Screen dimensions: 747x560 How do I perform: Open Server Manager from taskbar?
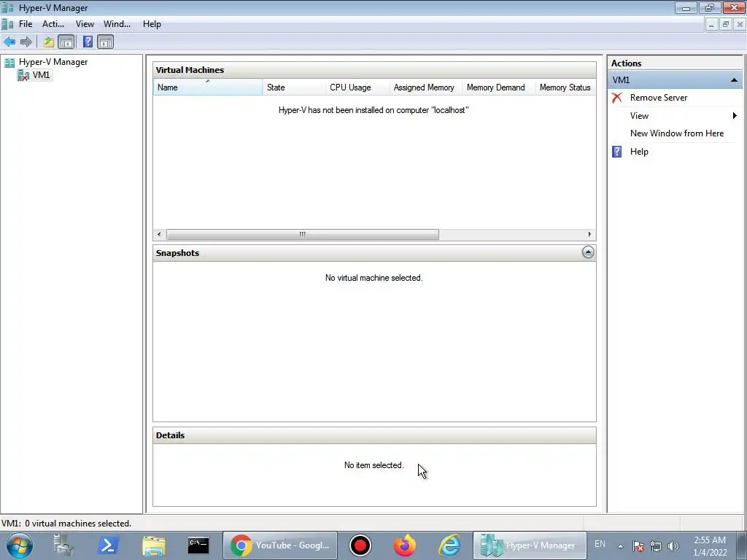click(63, 545)
